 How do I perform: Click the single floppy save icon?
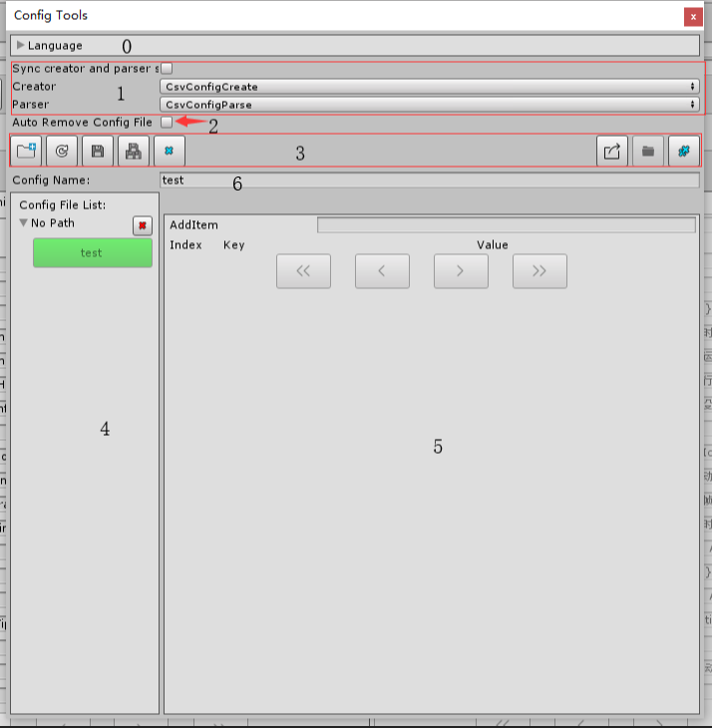click(98, 151)
